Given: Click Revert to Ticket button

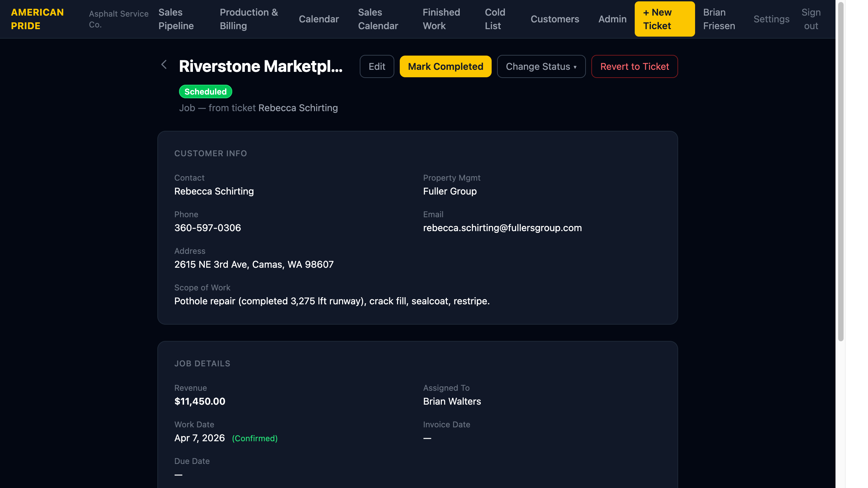Looking at the screenshot, I should click(634, 66).
